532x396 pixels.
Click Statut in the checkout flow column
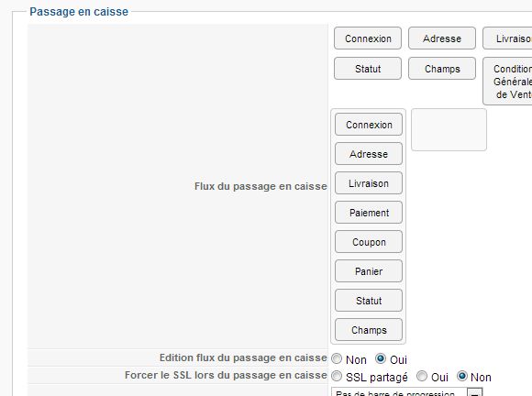(369, 301)
